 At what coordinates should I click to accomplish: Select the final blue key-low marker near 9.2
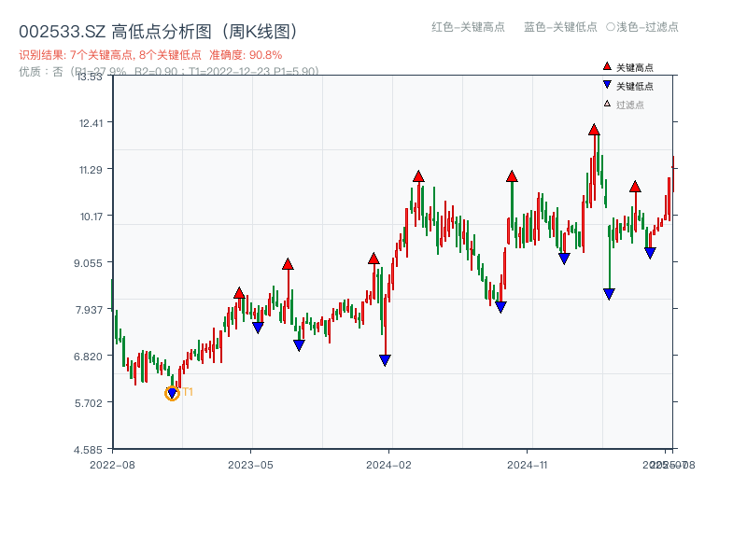(650, 253)
